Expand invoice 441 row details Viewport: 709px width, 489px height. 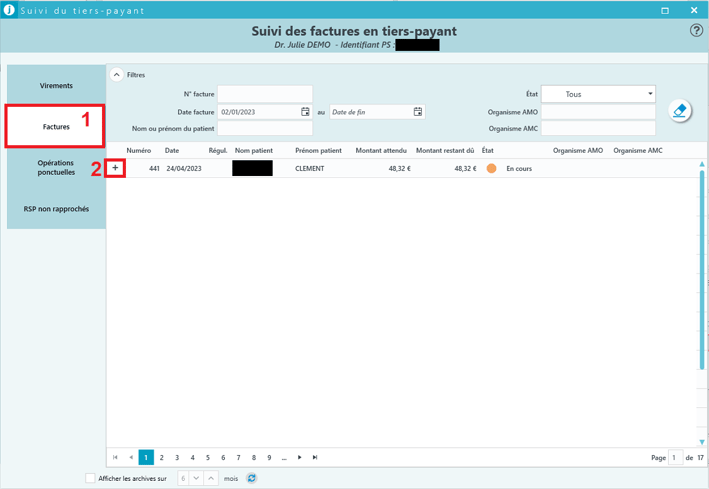[x=115, y=168]
